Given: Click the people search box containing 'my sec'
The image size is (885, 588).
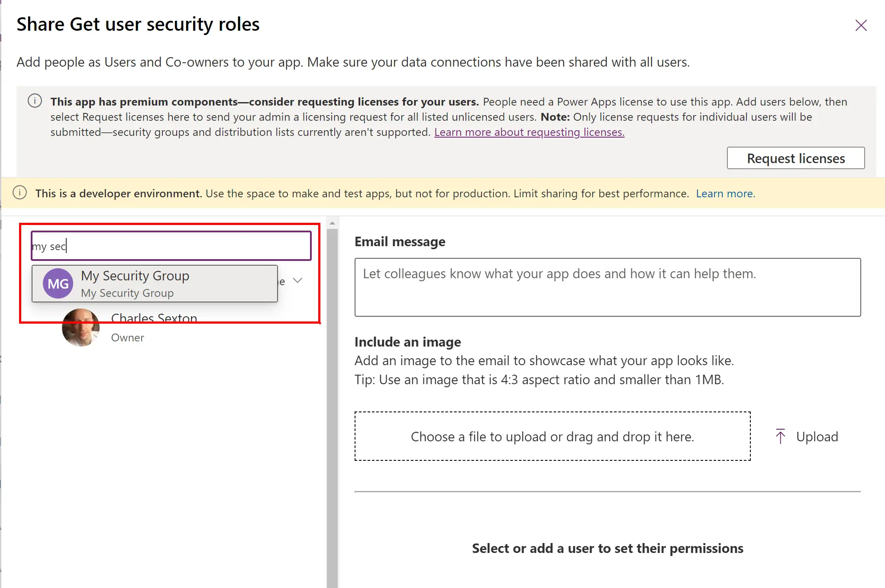Looking at the screenshot, I should (171, 246).
